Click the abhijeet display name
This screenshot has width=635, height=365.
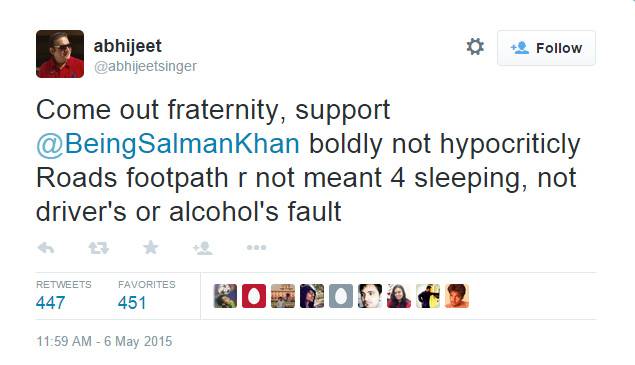coord(128,46)
